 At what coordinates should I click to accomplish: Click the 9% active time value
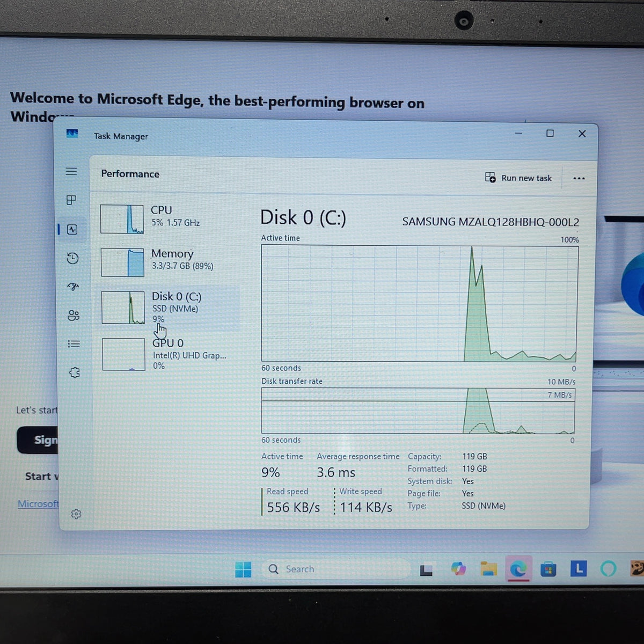270,472
